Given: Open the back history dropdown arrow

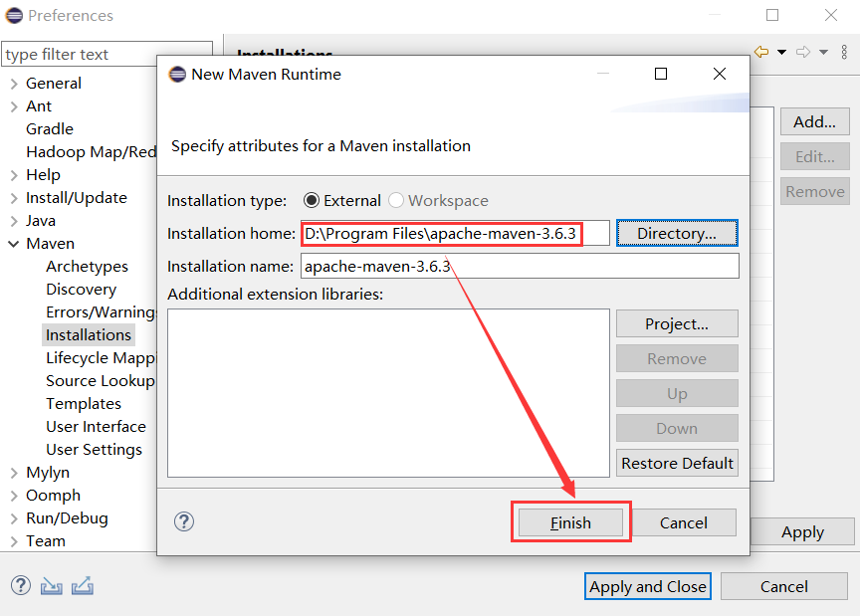Looking at the screenshot, I should pos(781,52).
